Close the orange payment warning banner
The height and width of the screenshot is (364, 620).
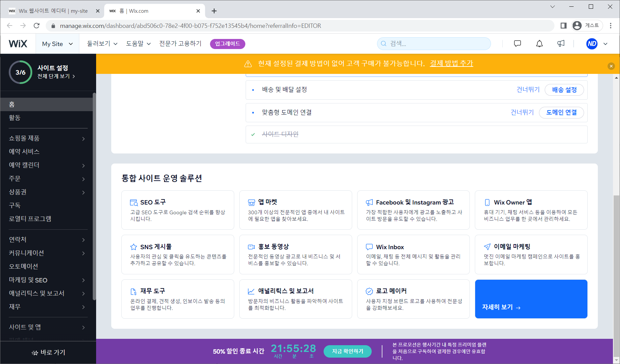pos(611,66)
